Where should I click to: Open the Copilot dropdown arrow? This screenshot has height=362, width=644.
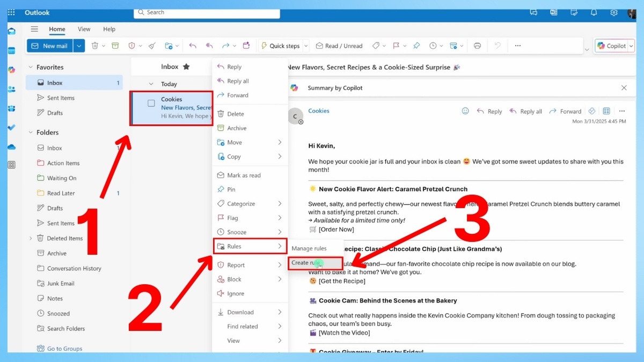click(631, 46)
